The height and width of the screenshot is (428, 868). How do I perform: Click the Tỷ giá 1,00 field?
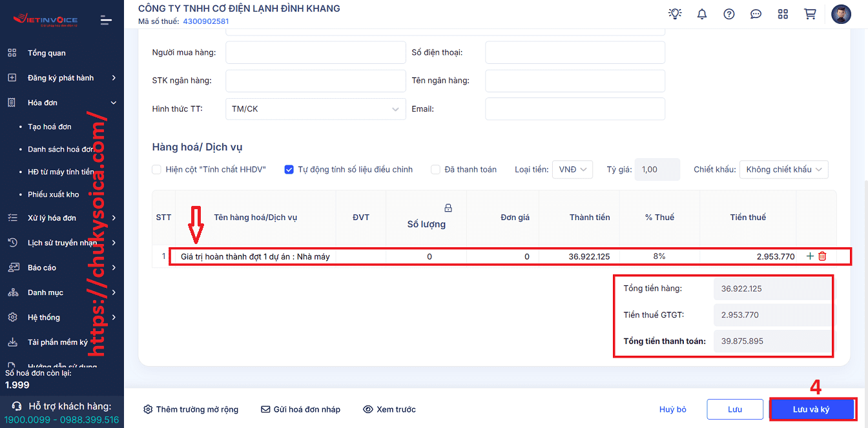[x=657, y=169]
